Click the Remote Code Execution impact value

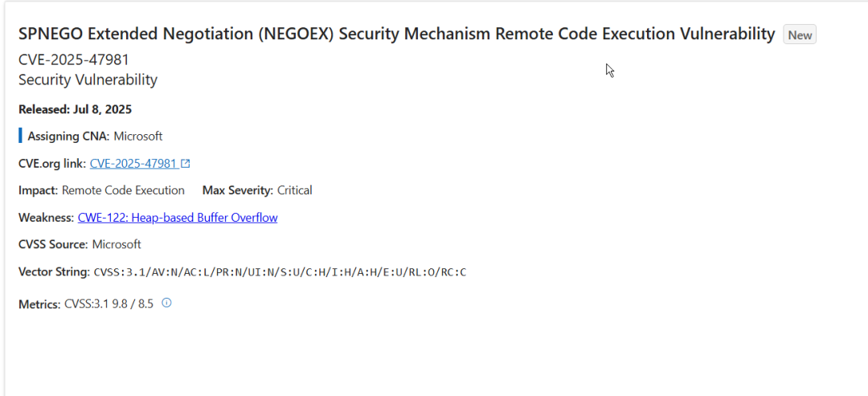coord(123,190)
